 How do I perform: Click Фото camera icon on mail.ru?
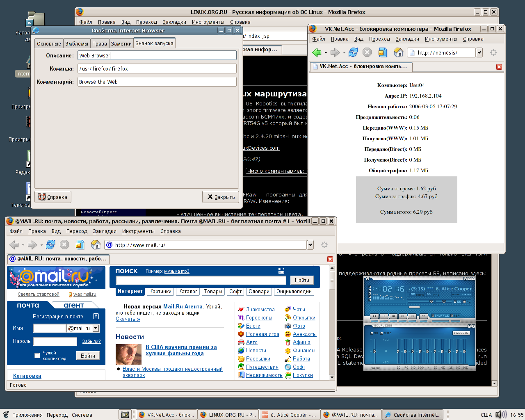(x=288, y=326)
